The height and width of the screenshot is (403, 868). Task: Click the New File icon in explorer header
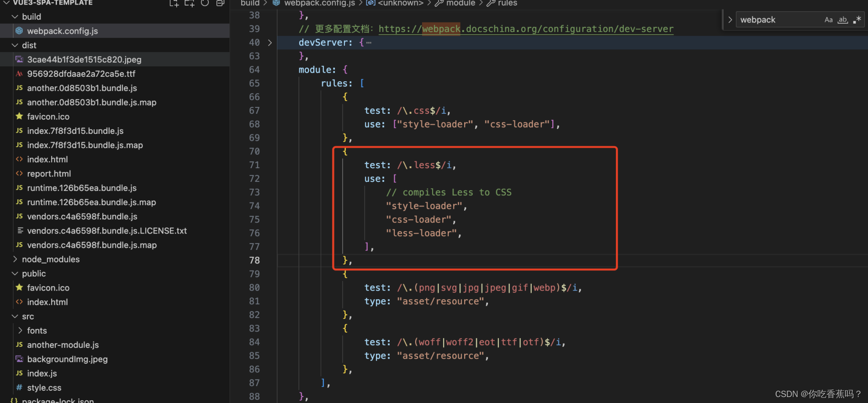pyautogui.click(x=174, y=3)
